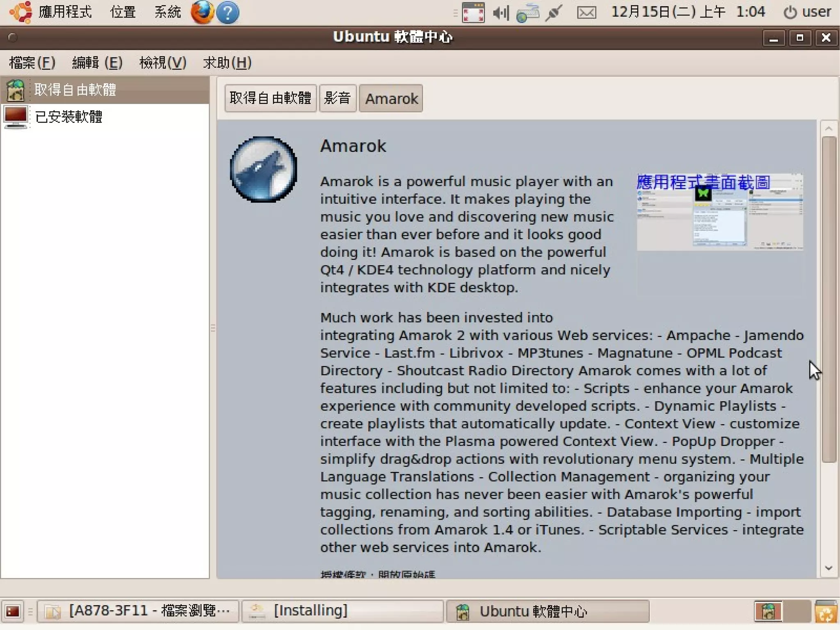Image resolution: width=840 pixels, height=630 pixels.
Task: Click the power plug tray icon
Action: pos(554,13)
